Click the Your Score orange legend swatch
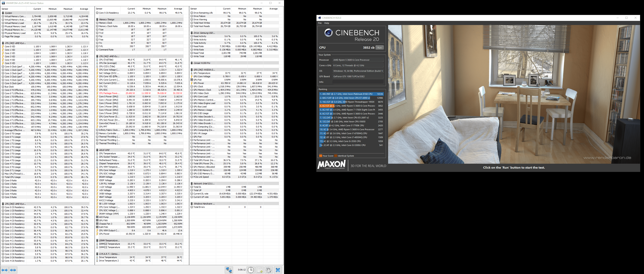This screenshot has height=274, width=644. 320,156
